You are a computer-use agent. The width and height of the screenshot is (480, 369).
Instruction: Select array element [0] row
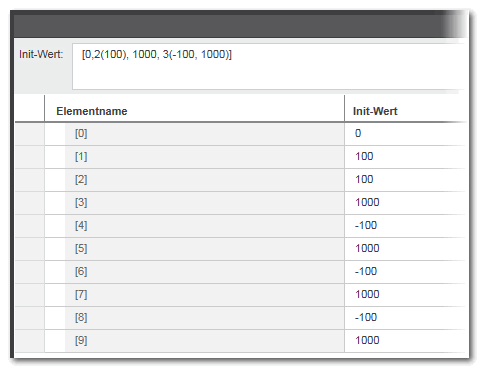click(x=240, y=134)
